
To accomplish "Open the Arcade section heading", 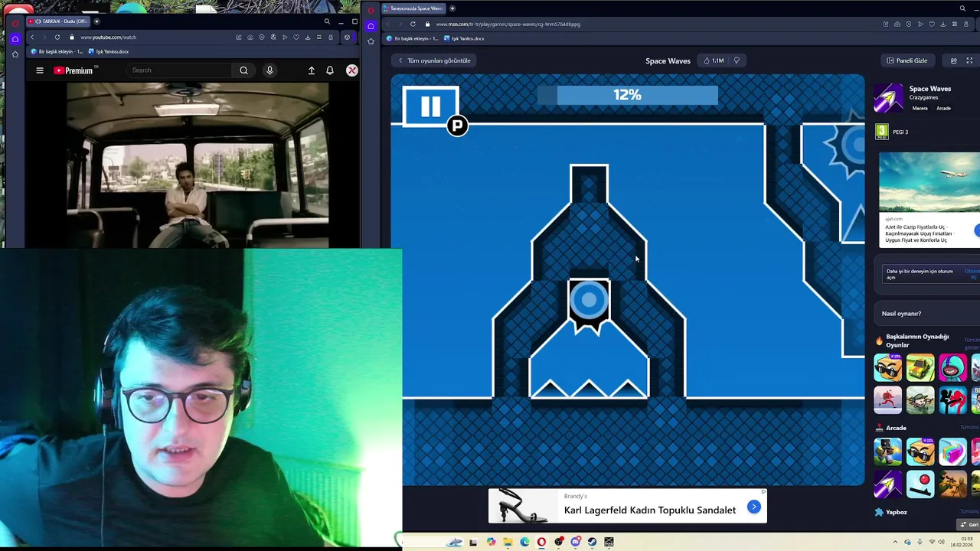I will coord(896,428).
